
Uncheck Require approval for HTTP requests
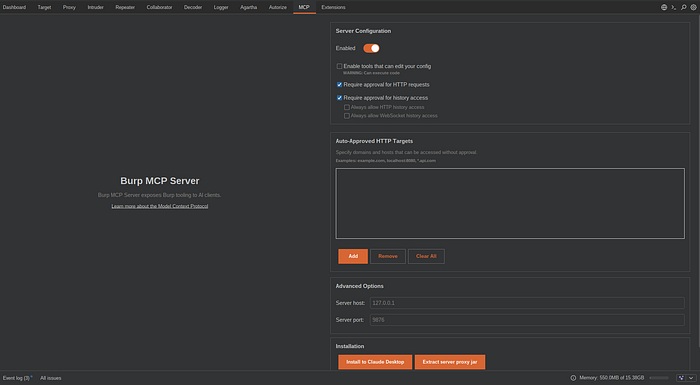[339, 84]
